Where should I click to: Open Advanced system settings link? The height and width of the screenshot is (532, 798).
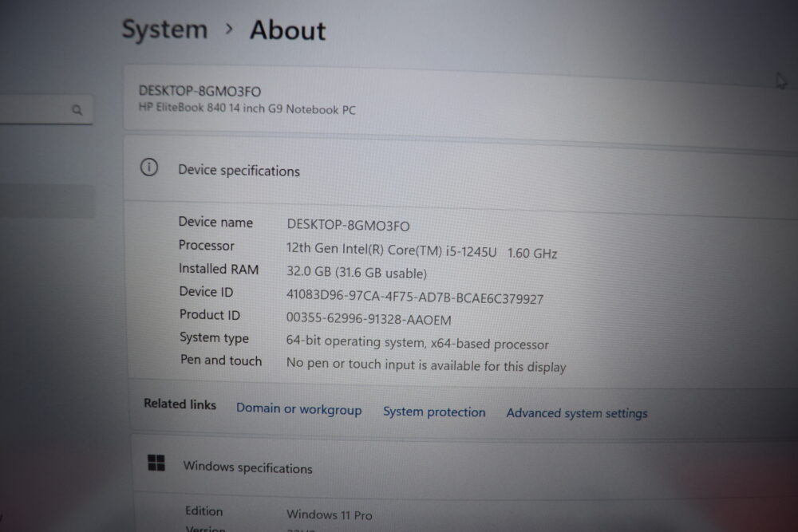click(x=577, y=413)
